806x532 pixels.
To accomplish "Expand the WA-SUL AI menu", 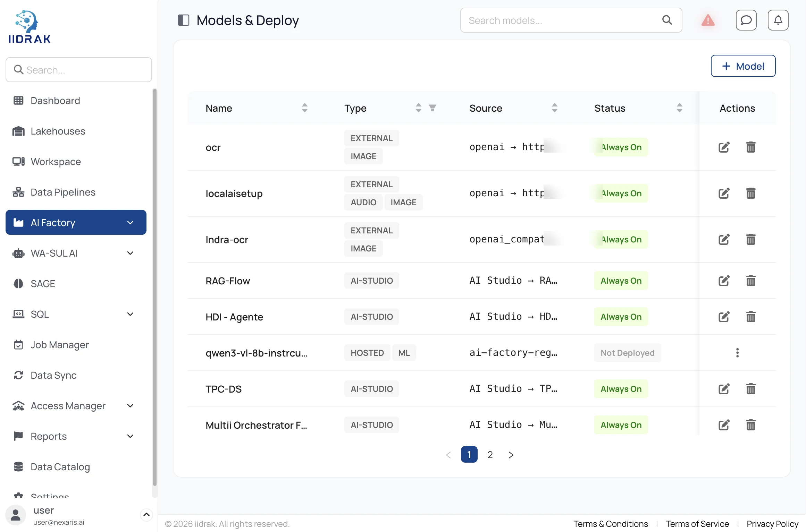I will tap(130, 253).
